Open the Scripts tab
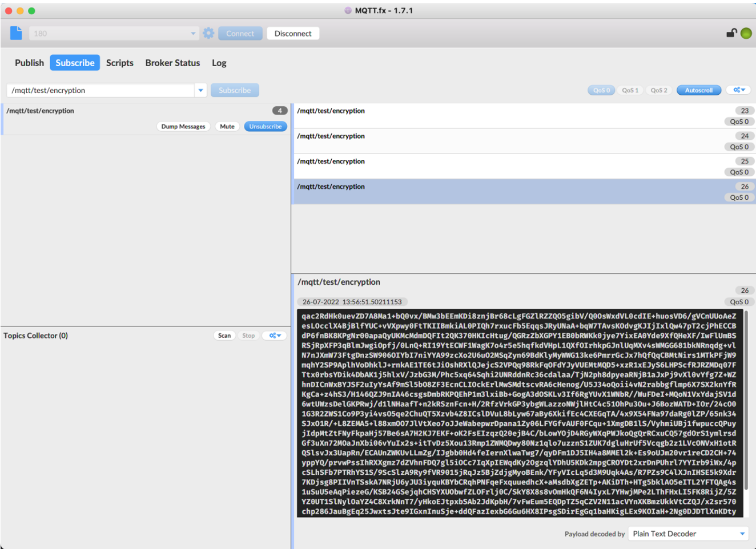Image resolution: width=756 pixels, height=549 pixels. (x=120, y=63)
